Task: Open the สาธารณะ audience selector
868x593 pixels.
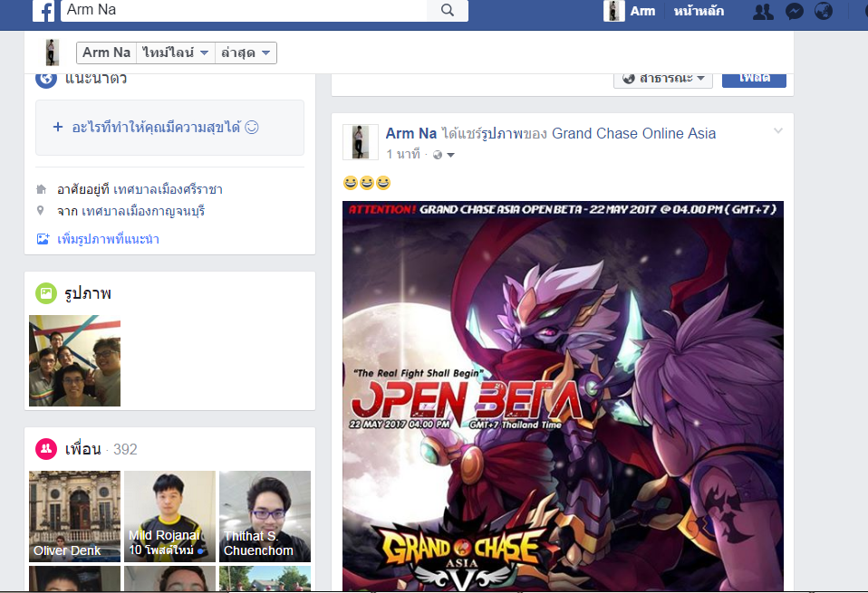Action: coord(662,79)
